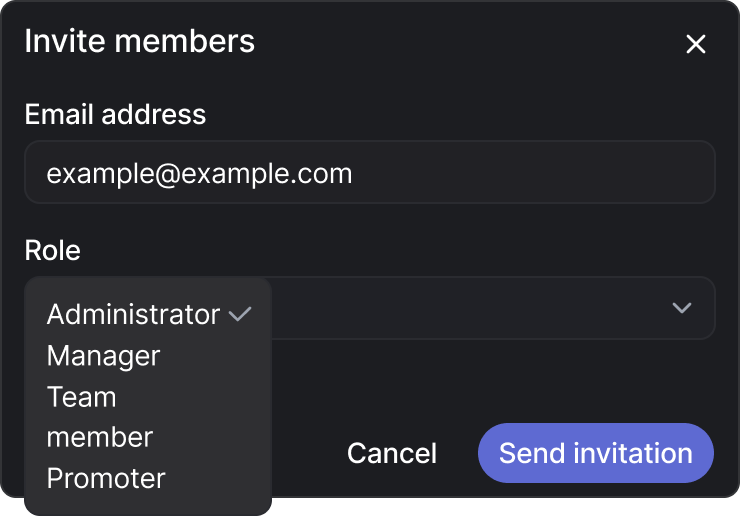Select Promoter in the role menu
Viewport: 740px width, 516px height.
click(x=106, y=478)
